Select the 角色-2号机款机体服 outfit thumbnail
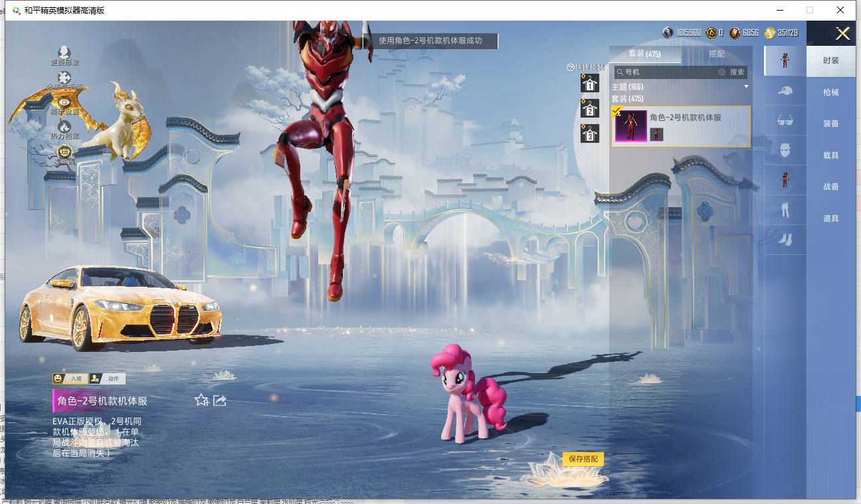 pos(631,126)
